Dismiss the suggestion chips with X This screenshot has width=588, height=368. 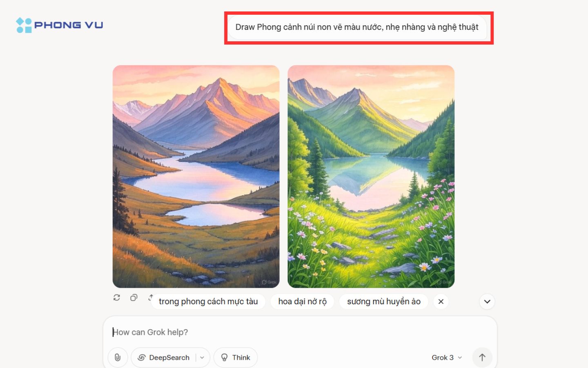click(x=441, y=302)
